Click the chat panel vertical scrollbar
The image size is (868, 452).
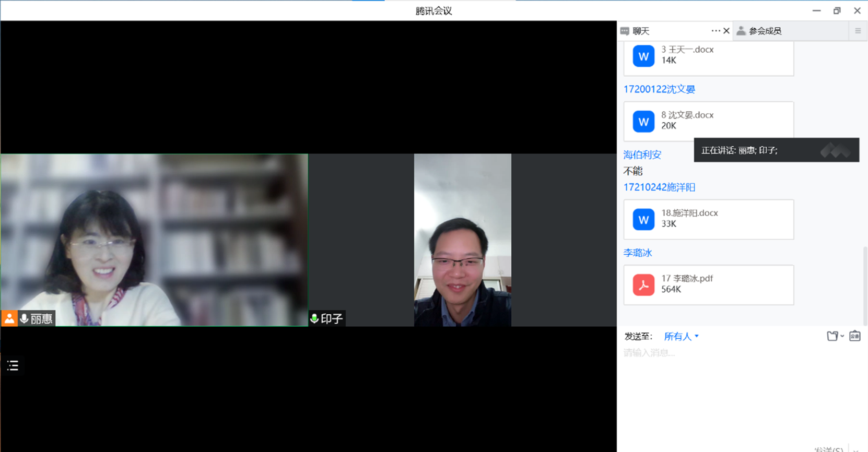tap(865, 282)
